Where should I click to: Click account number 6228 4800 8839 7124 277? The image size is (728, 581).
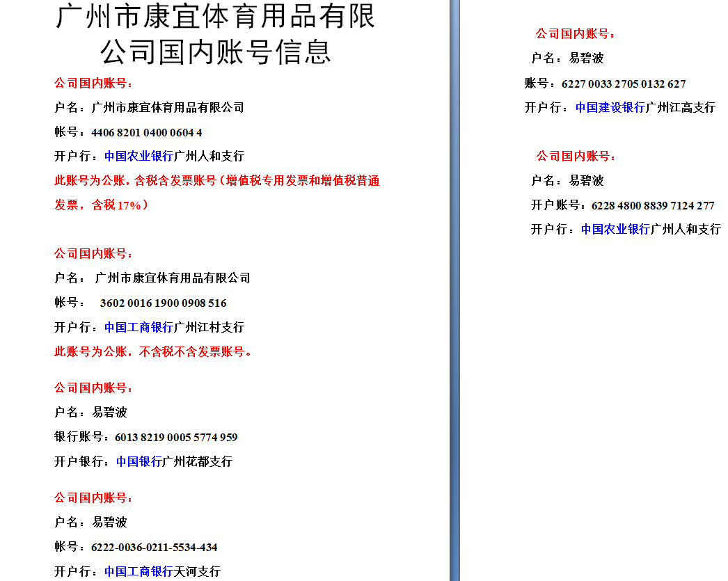pyautogui.click(x=653, y=206)
